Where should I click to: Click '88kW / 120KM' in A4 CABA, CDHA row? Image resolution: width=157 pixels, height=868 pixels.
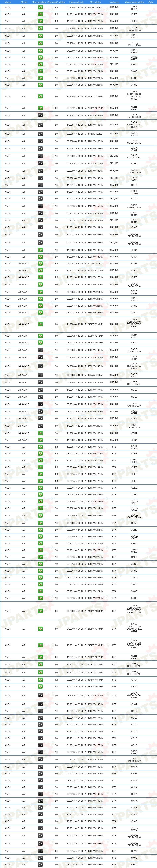(x=95, y=7)
